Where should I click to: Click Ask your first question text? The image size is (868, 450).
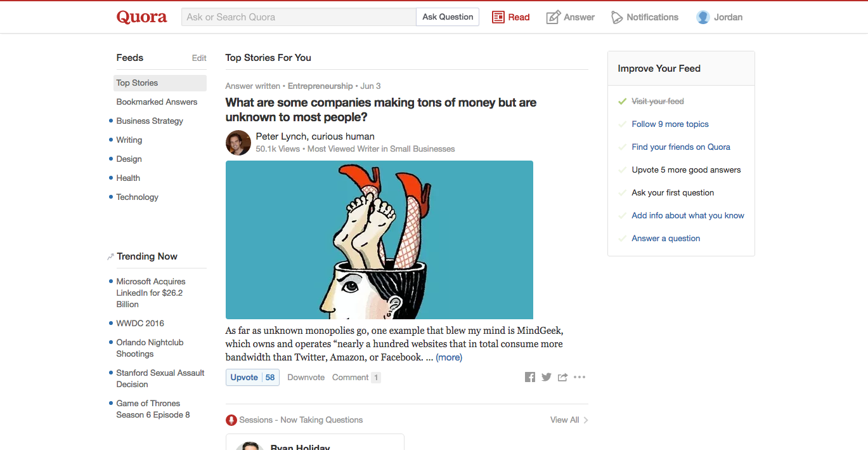pyautogui.click(x=673, y=193)
